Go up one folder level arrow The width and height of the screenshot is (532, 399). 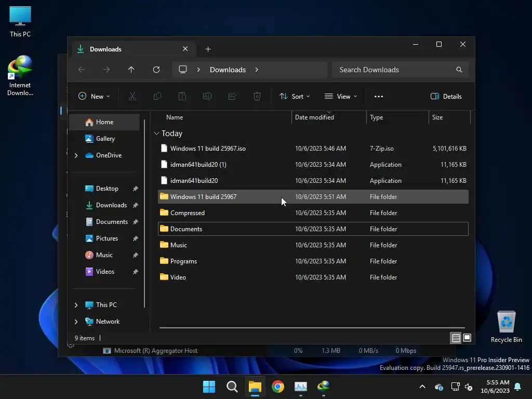click(131, 70)
